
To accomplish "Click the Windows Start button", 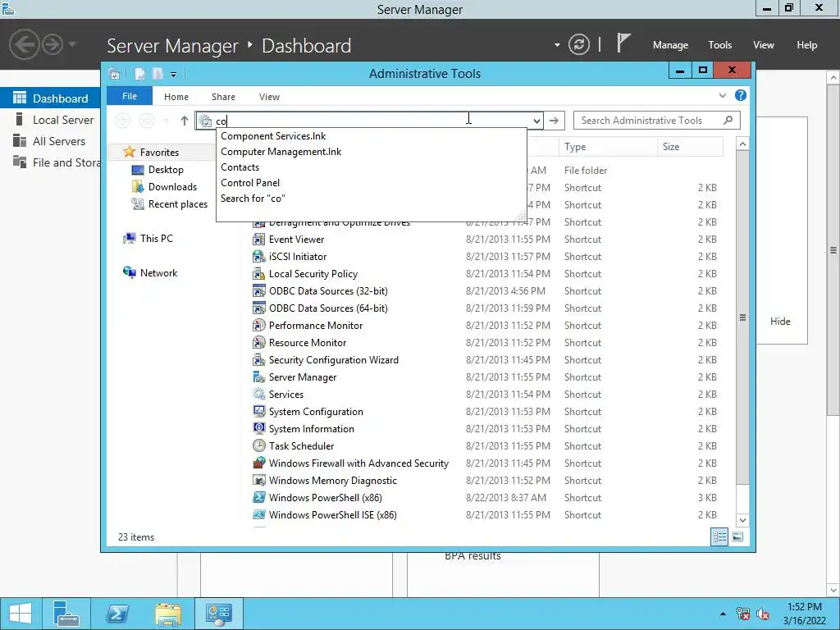I will click(21, 614).
